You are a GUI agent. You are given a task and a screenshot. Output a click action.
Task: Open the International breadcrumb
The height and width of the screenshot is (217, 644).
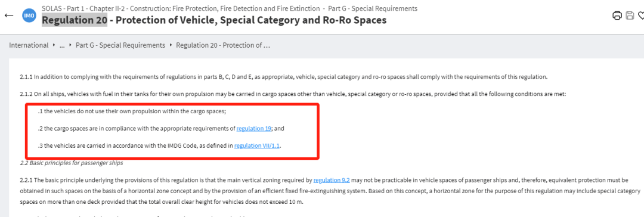point(29,45)
